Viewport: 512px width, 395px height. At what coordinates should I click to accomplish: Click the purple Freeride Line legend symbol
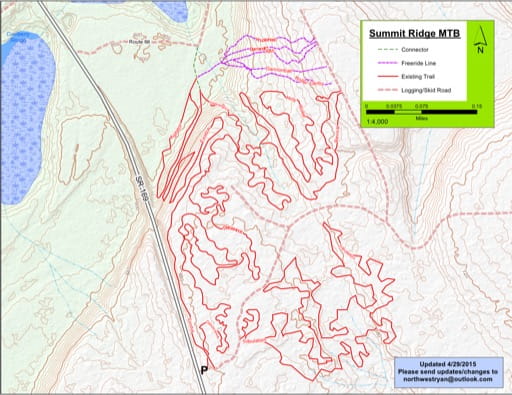pos(388,63)
